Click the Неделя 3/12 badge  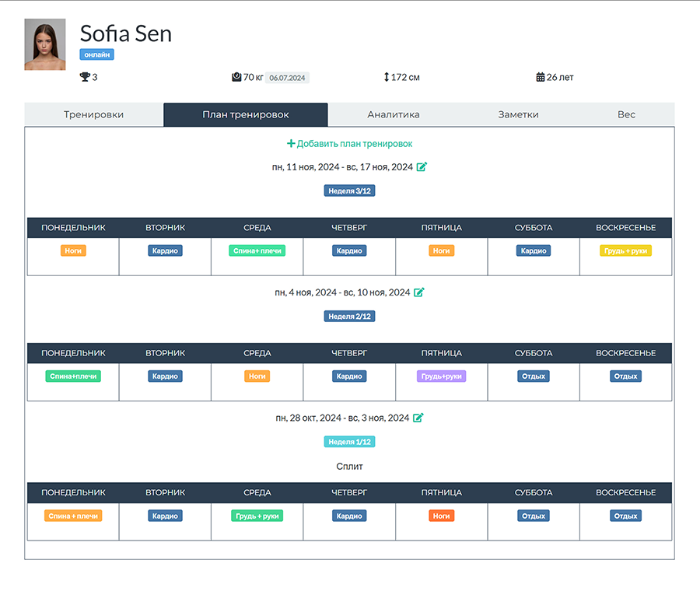click(x=349, y=191)
